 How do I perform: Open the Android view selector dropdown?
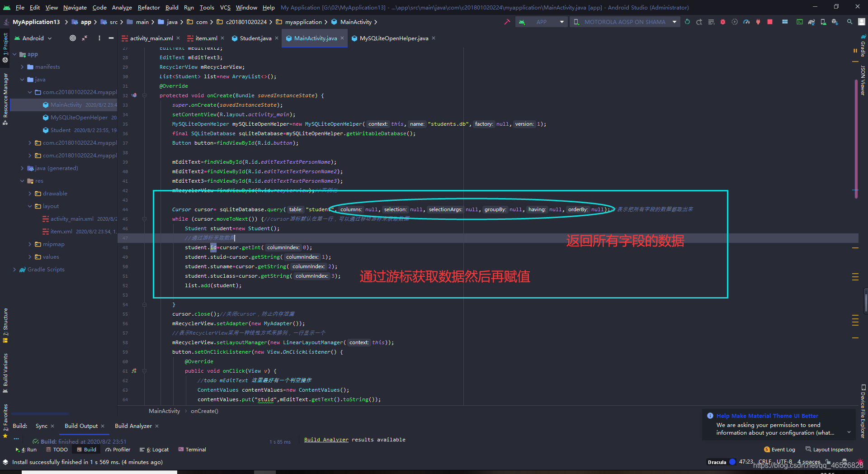33,38
